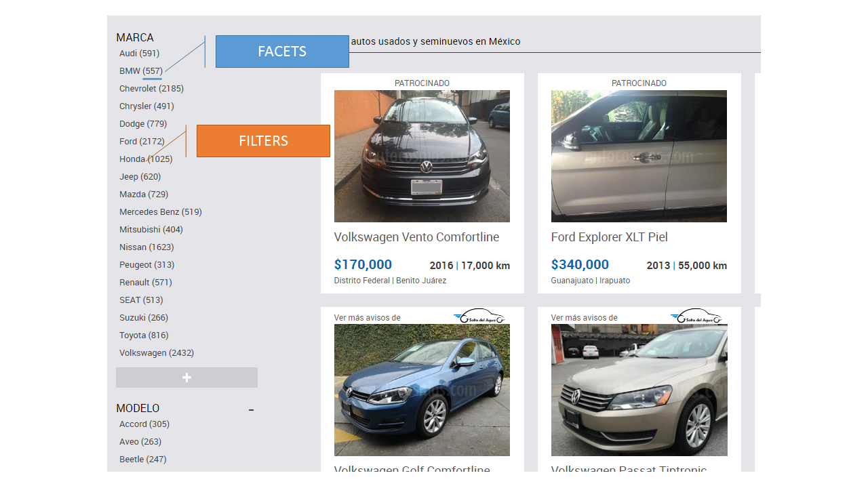Click the $170,000 price

pos(363,265)
